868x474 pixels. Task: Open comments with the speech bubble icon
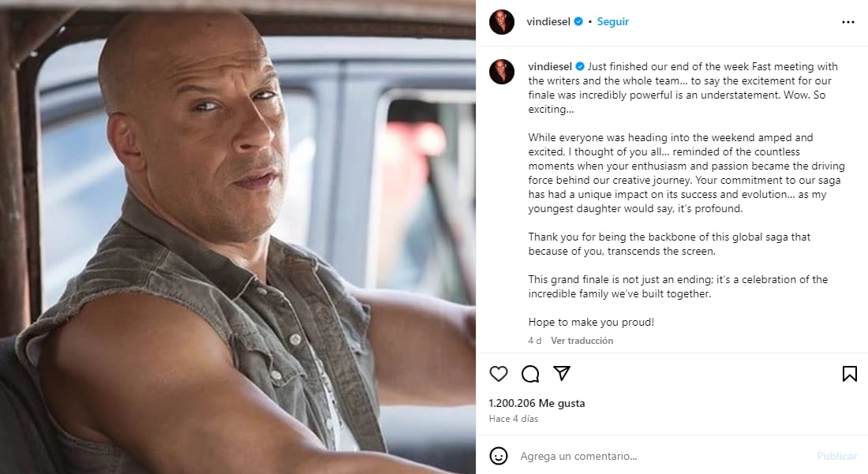[530, 373]
